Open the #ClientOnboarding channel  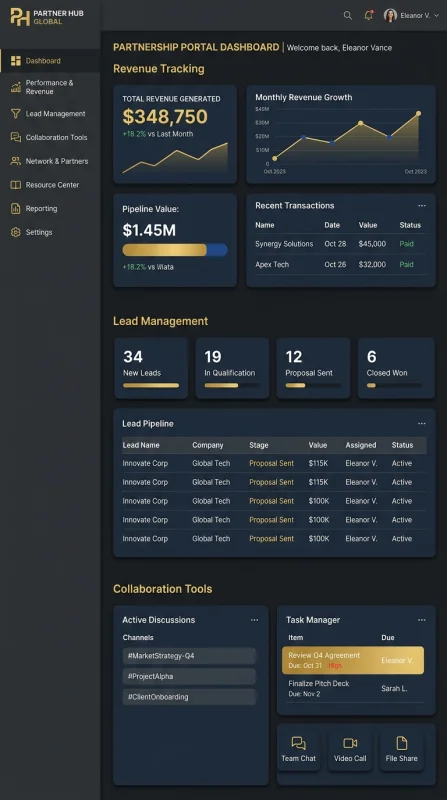point(189,697)
